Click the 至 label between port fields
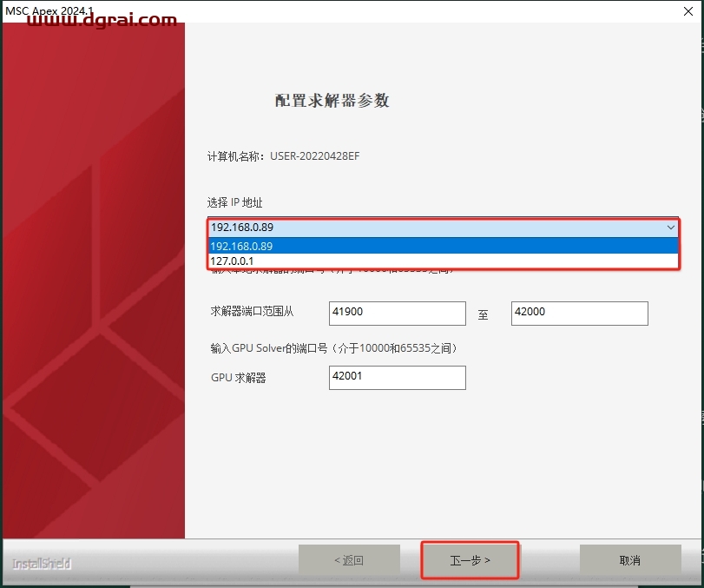704x588 pixels. (x=484, y=315)
